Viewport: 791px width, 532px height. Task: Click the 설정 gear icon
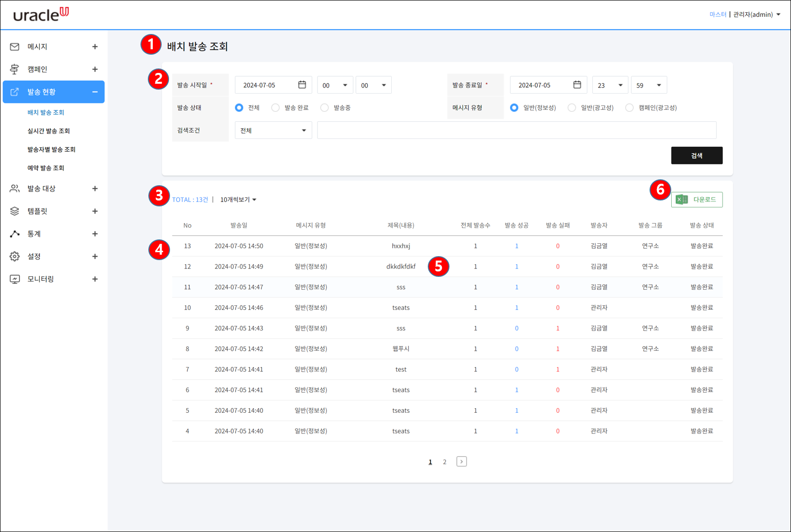[15, 257]
